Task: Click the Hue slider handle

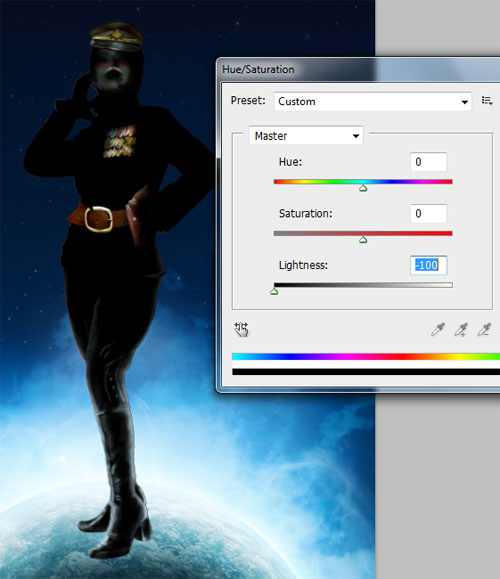Action: tap(363, 188)
